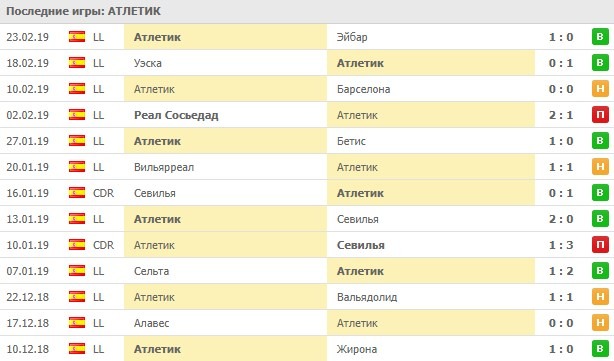Click the orange draw badge for Вильярреал match
Viewport: 614px width, 361px height.
click(x=600, y=167)
